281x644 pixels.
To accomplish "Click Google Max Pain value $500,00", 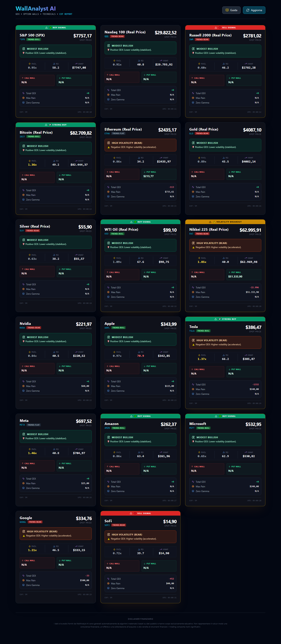I will 84,580.
